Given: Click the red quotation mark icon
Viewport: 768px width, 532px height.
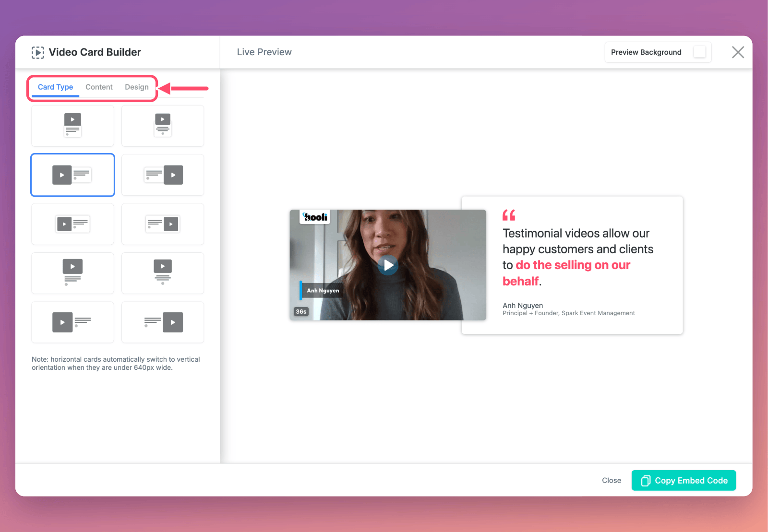Looking at the screenshot, I should pyautogui.click(x=509, y=215).
